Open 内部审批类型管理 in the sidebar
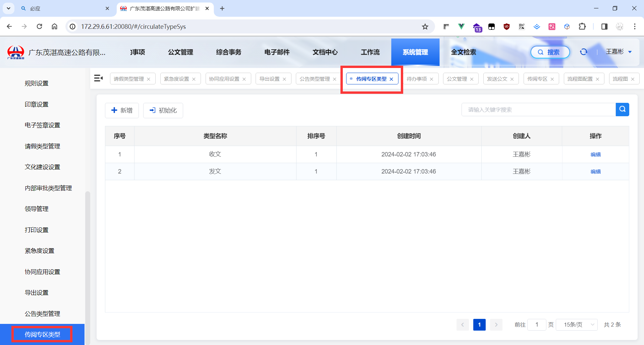This screenshot has width=644, height=345. click(48, 188)
